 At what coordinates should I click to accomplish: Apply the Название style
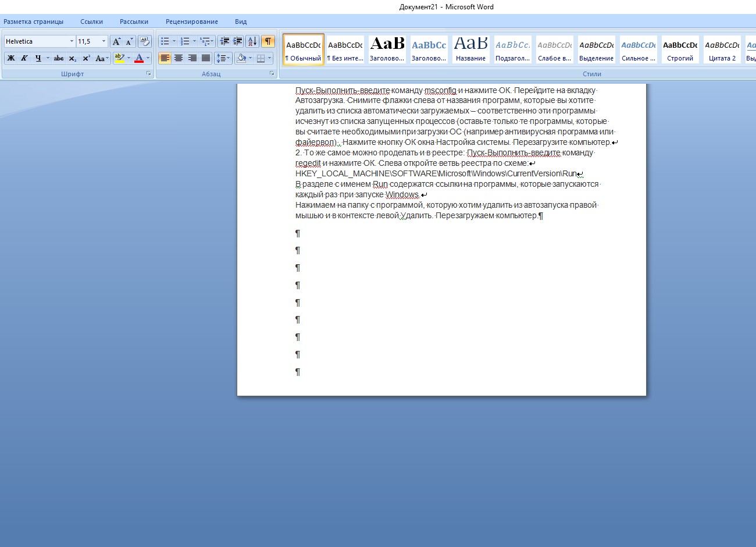point(471,49)
